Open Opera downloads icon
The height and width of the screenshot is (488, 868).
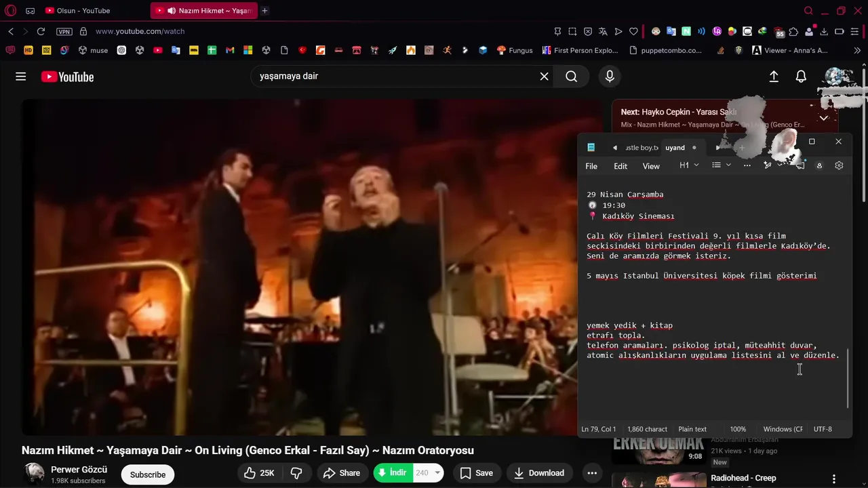pyautogui.click(x=824, y=31)
